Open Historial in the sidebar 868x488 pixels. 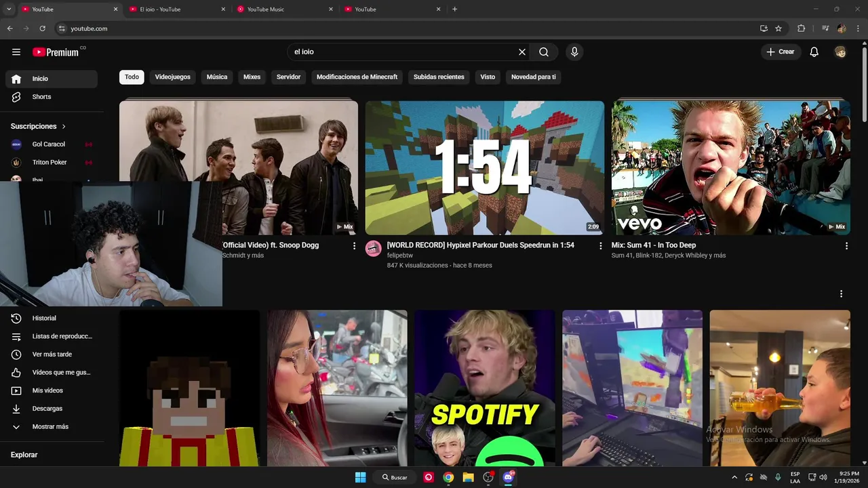coord(52,319)
